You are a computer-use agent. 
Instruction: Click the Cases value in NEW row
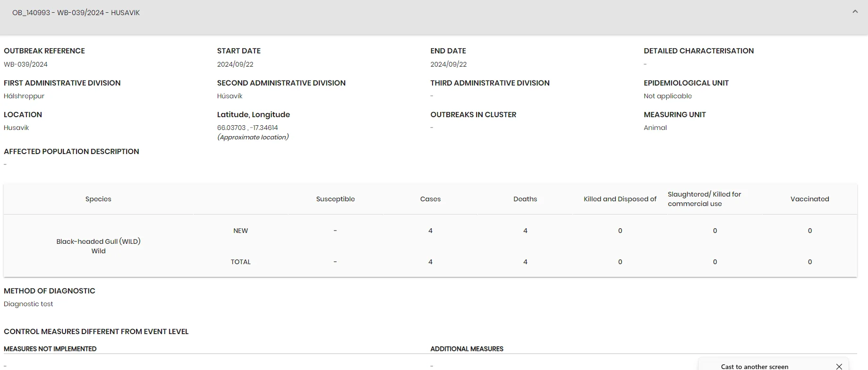tap(430, 231)
